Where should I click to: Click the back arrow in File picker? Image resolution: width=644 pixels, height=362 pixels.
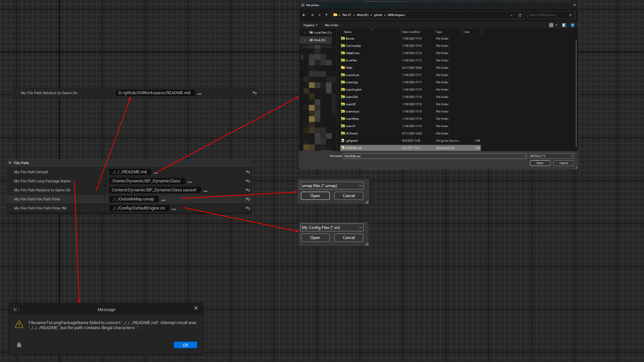pyautogui.click(x=304, y=15)
